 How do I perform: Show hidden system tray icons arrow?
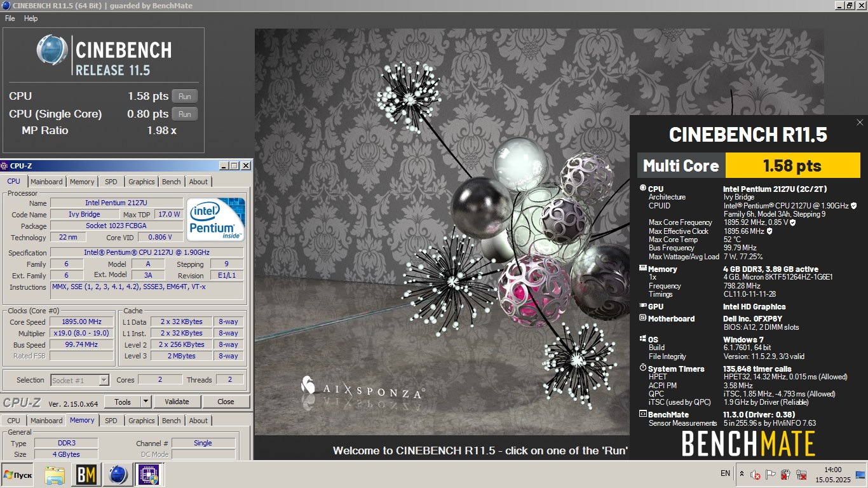point(742,474)
